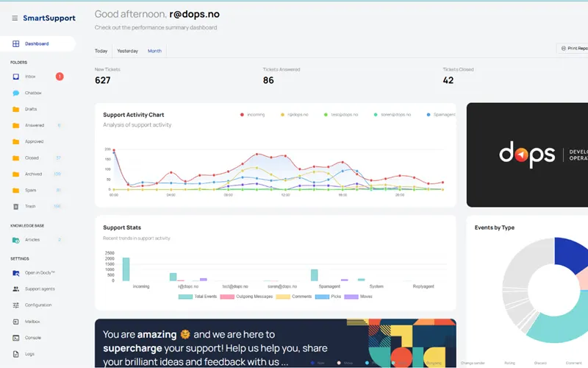Switch to the Today tab
Screen dimensions: 588x368
(101, 51)
